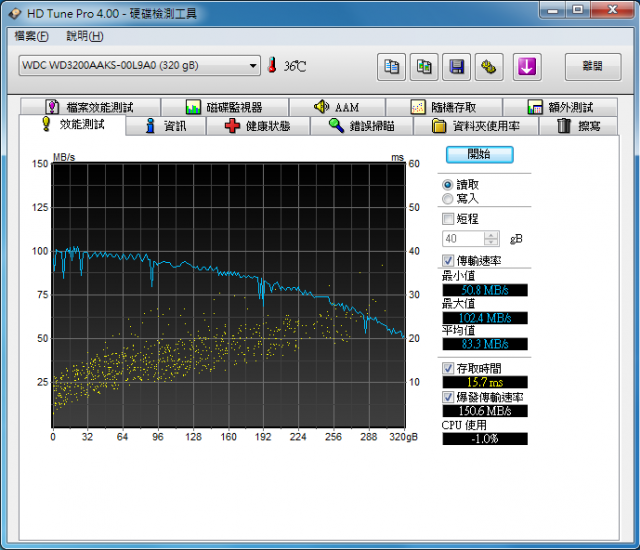Increase the short stroke gB value

(491, 235)
